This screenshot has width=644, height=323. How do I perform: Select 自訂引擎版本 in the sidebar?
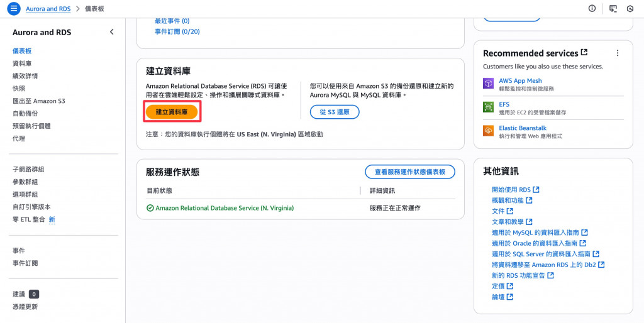31,207
